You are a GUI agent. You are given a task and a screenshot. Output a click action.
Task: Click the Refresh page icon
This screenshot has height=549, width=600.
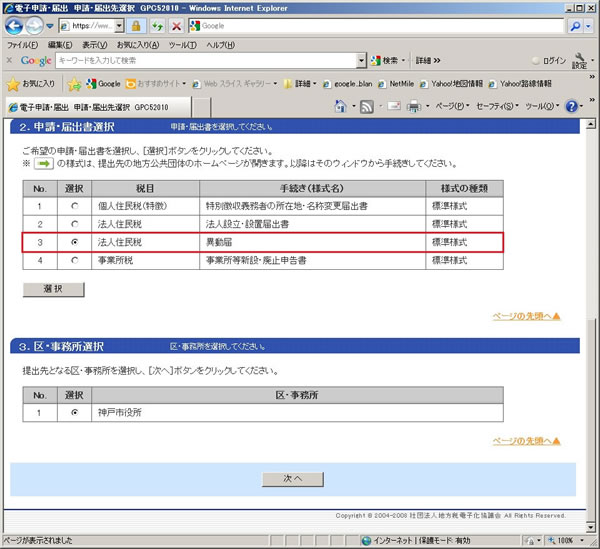point(157,26)
